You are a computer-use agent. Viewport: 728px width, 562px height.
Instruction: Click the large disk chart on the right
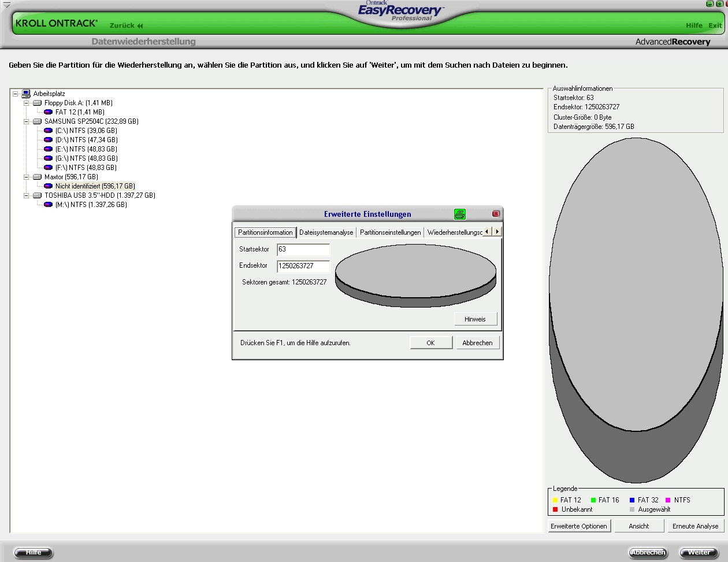click(636, 310)
